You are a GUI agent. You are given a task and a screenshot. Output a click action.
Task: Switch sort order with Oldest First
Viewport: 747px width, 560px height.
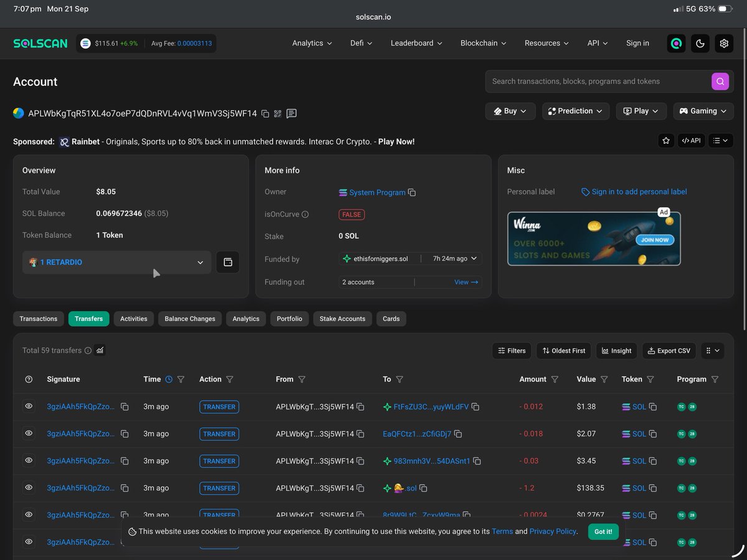(x=563, y=351)
